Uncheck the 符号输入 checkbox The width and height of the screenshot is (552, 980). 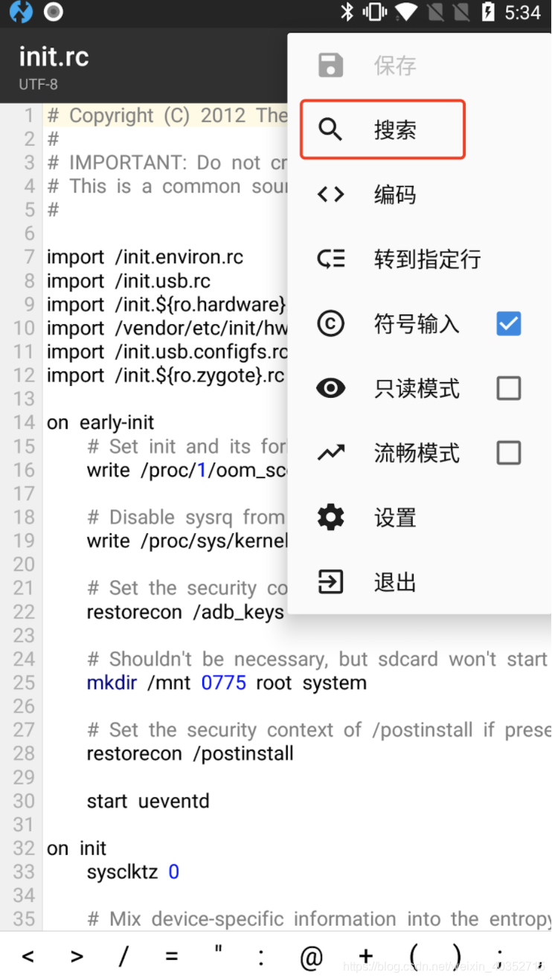point(509,324)
